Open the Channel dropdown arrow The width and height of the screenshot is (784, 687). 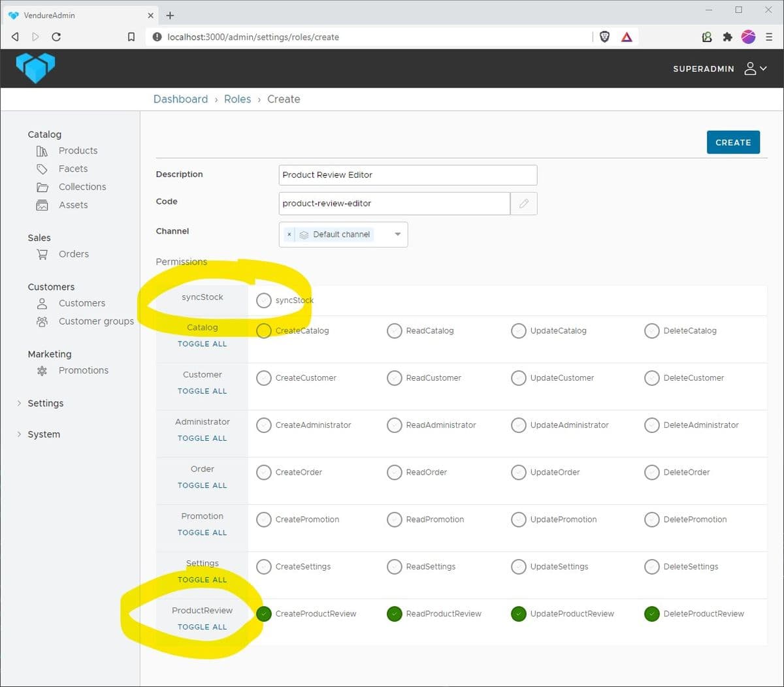397,234
